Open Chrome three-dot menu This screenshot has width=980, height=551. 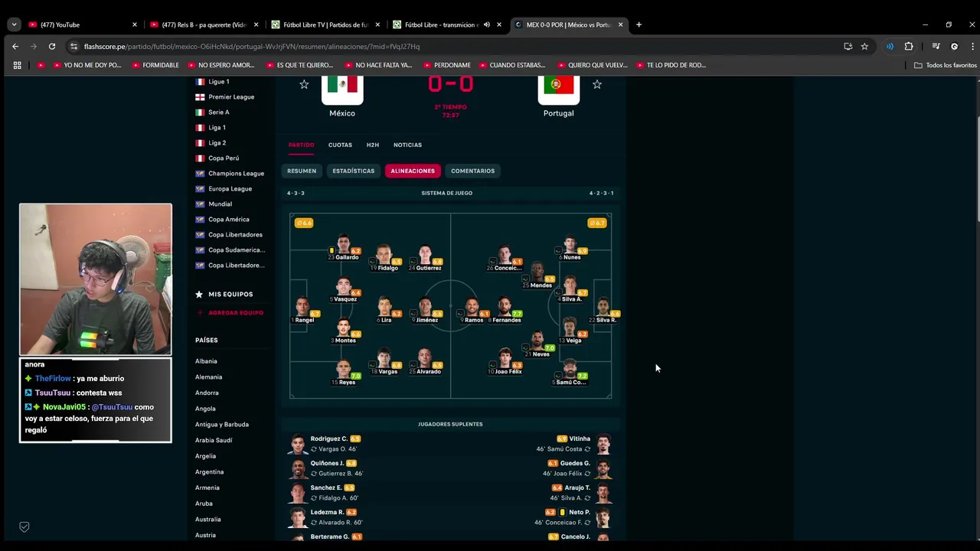point(971,46)
